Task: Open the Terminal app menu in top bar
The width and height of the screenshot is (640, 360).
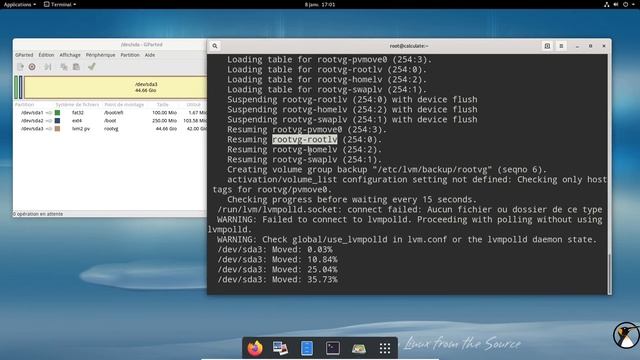Action: pyautogui.click(x=60, y=4)
